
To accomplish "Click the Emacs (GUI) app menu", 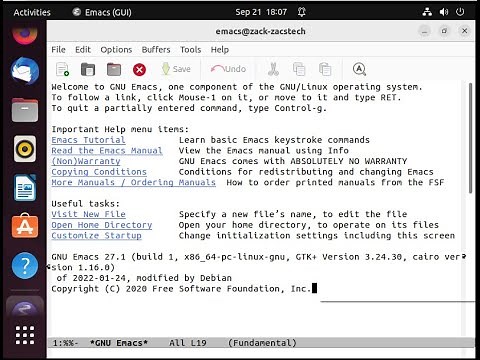I will [102, 12].
